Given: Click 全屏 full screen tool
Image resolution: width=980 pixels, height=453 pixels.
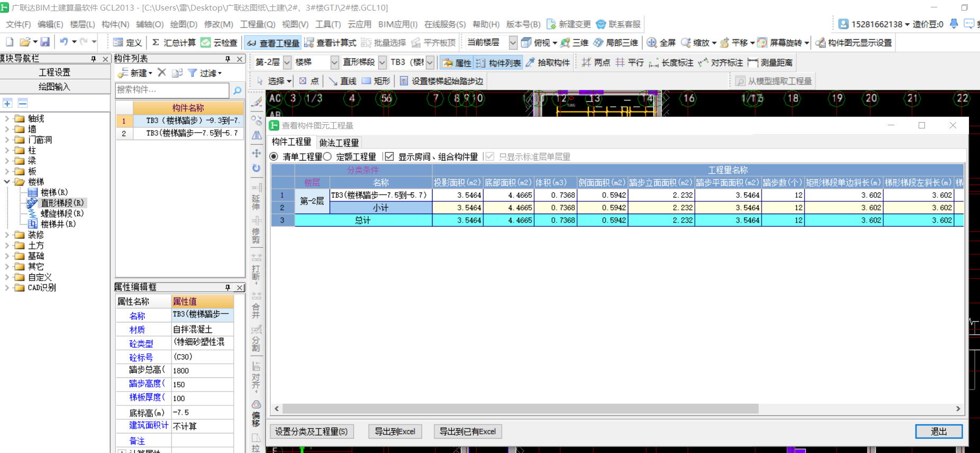Looking at the screenshot, I should pyautogui.click(x=662, y=43).
